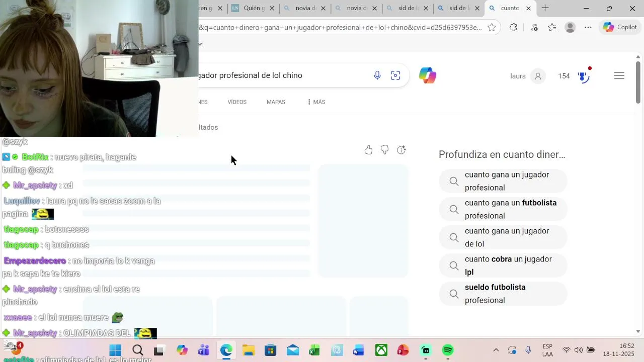Open the Favorites list icon in the toolbar
Image resolution: width=644 pixels, height=362 pixels.
(x=552, y=28)
